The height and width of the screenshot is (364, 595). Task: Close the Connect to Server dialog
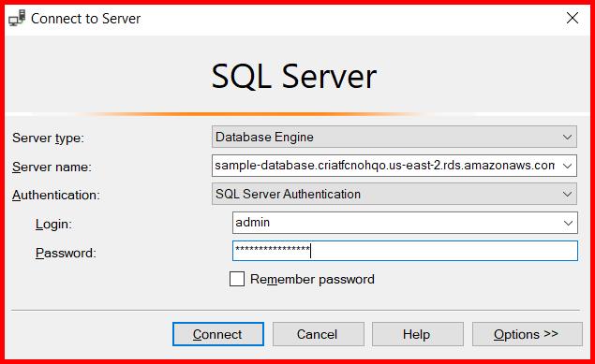tap(573, 18)
